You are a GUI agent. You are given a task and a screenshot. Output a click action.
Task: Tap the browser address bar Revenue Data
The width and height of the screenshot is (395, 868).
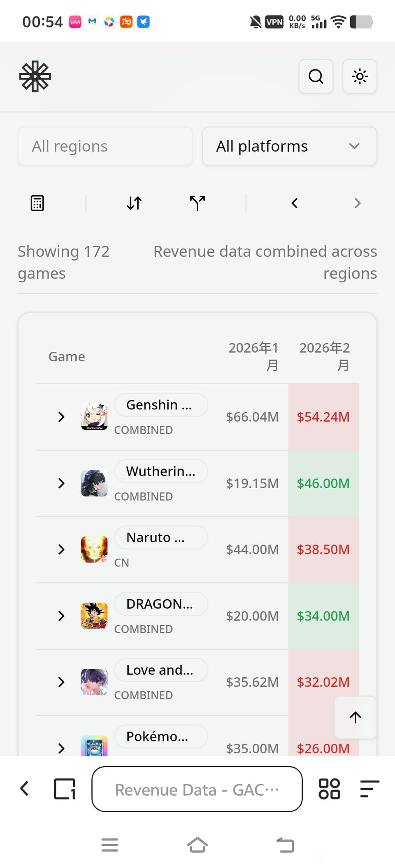[x=197, y=789]
